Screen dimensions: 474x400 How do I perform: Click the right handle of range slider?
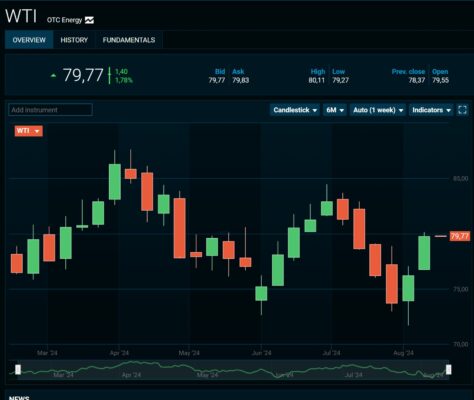pos(449,369)
